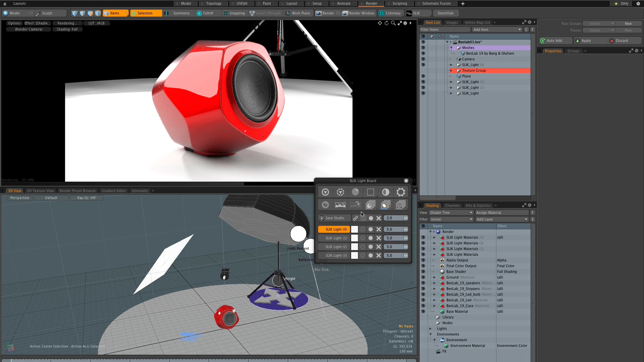Toggle visibility of Ground material layer
Screen dimensions: 644x362
pos(423,277)
